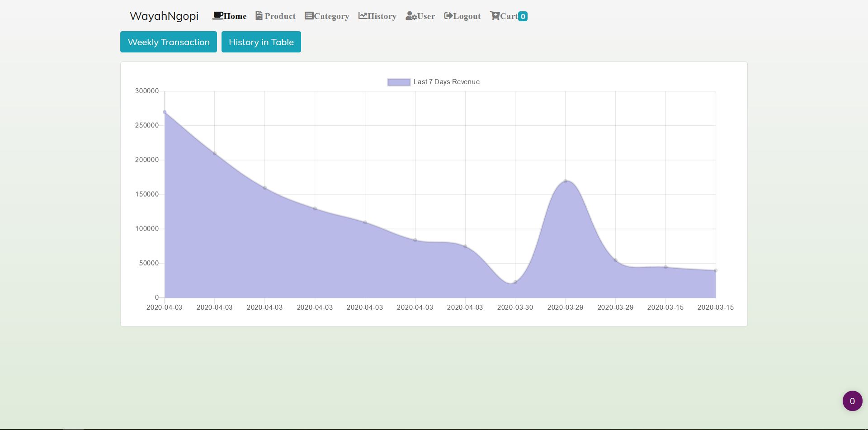The height and width of the screenshot is (430, 868).
Task: Open History in Table view
Action: [261, 42]
